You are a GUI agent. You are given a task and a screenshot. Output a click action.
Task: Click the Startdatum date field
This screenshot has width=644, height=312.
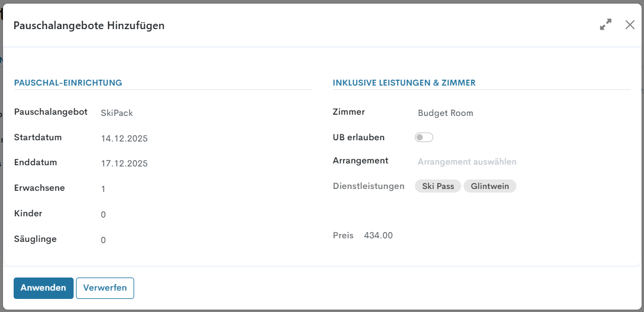[124, 138]
